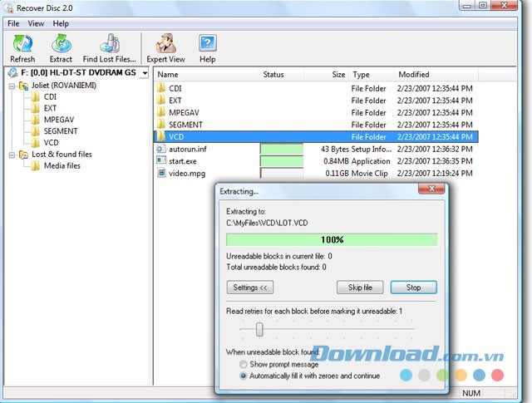
Task: Minimize the Recover Disc window
Action: tap(467, 5)
